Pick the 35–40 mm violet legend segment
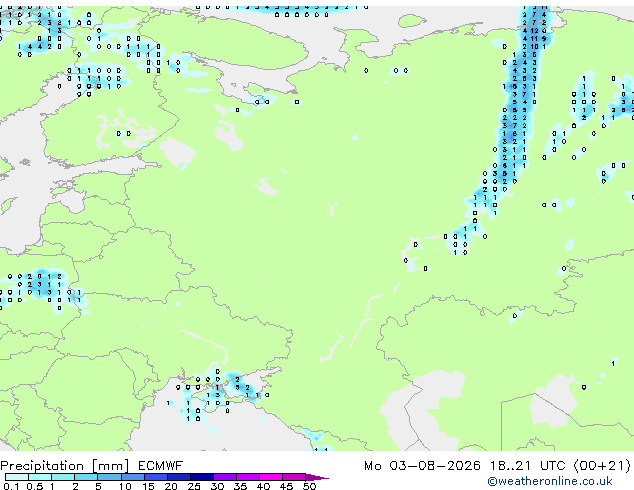The width and height of the screenshot is (634, 490). tap(247, 477)
